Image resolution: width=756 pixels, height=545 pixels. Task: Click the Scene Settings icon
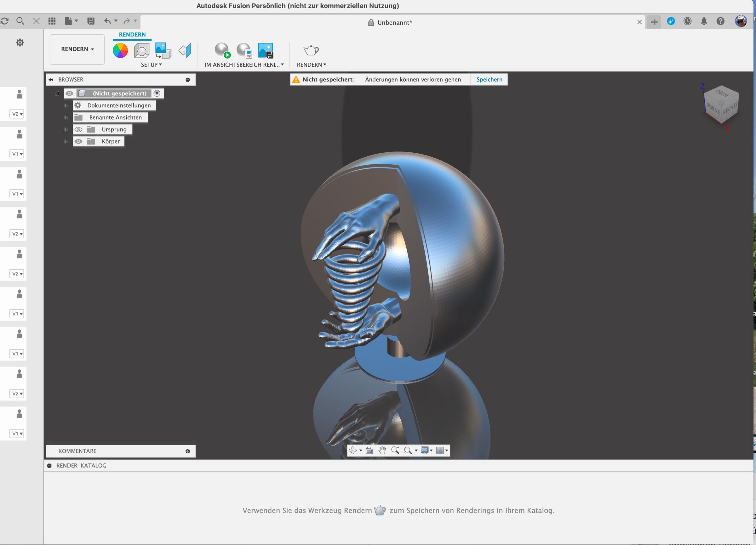(x=142, y=51)
